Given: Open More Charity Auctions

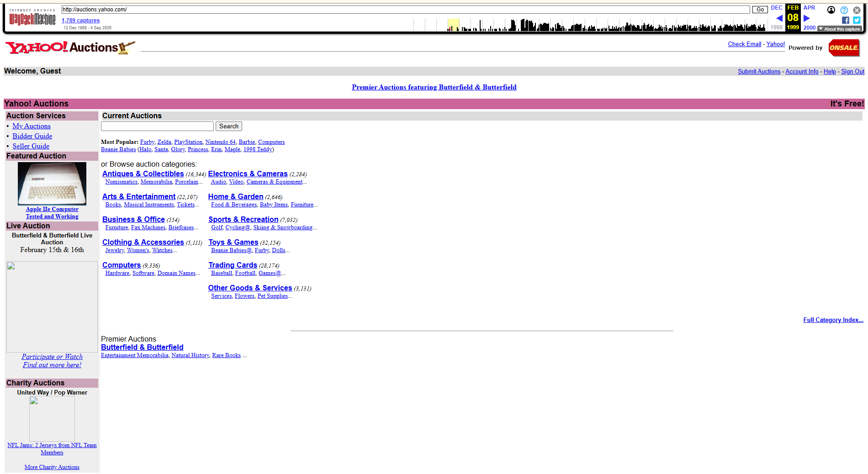Looking at the screenshot, I should tap(52, 467).
